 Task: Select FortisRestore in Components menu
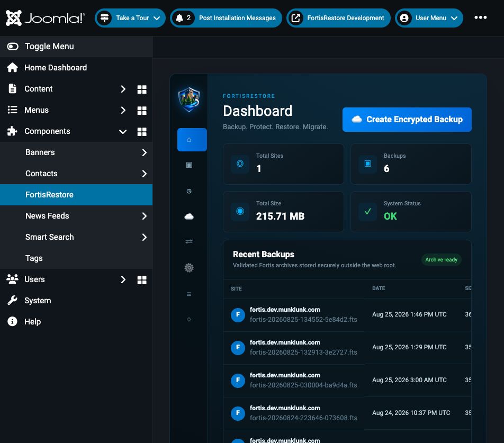pyautogui.click(x=76, y=195)
